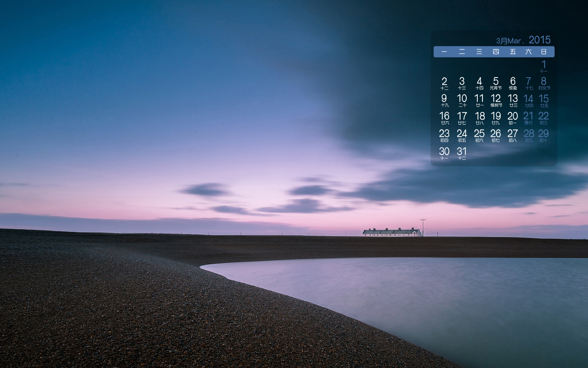Click March 8 labeled 妇女节
This screenshot has width=588, height=368.
[x=544, y=83]
